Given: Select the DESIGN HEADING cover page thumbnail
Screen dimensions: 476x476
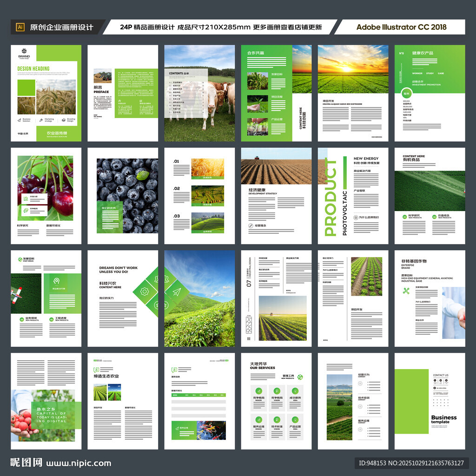Looking at the screenshot, I should [x=46, y=93].
